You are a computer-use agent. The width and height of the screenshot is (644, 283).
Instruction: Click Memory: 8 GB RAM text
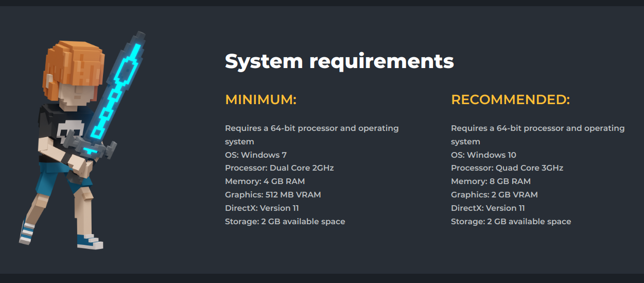point(491,181)
